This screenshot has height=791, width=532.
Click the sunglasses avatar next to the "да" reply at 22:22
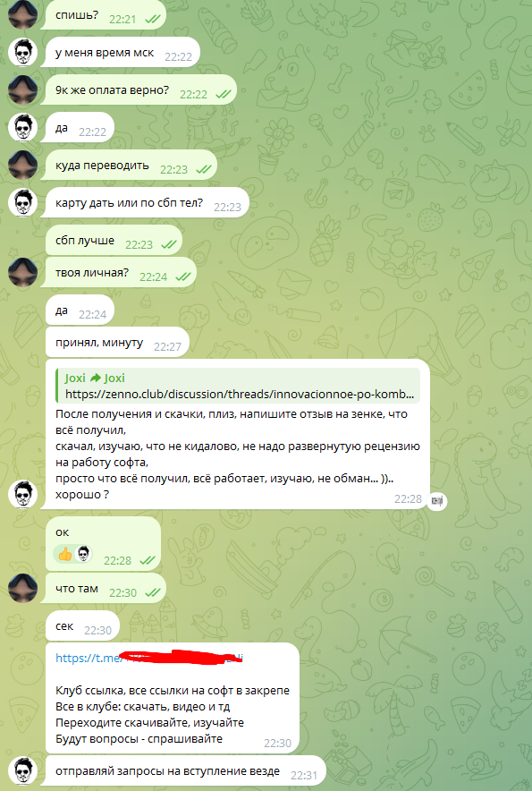tap(22, 127)
